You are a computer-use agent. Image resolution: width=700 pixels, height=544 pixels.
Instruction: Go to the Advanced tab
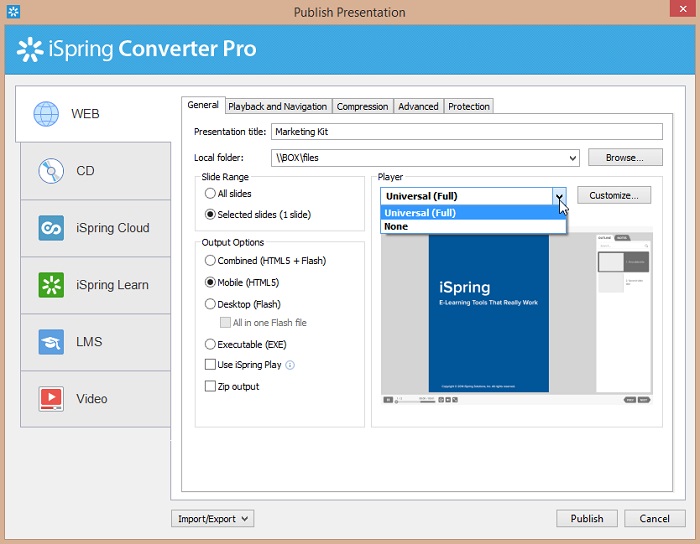coord(418,107)
